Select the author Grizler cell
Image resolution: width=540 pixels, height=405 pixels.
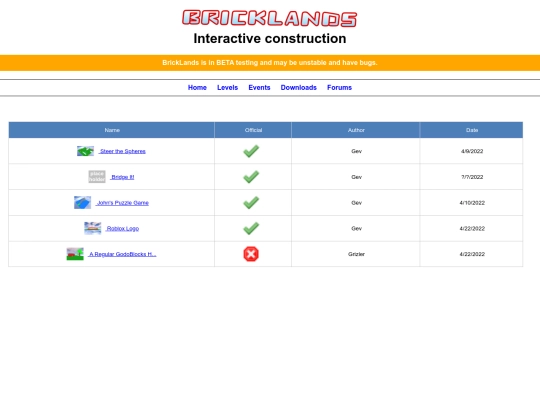pyautogui.click(x=356, y=254)
